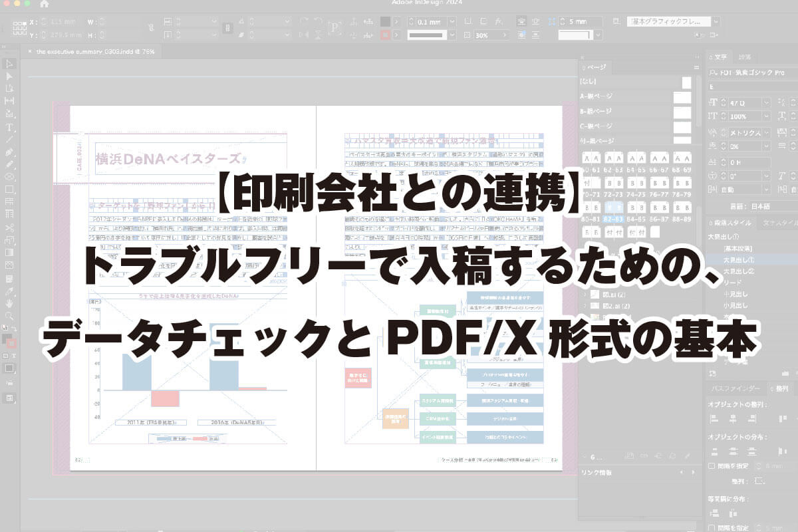Image resolution: width=798 pixels, height=532 pixels.
Task: Switch to the 段落スタイル tab
Action: click(x=732, y=223)
